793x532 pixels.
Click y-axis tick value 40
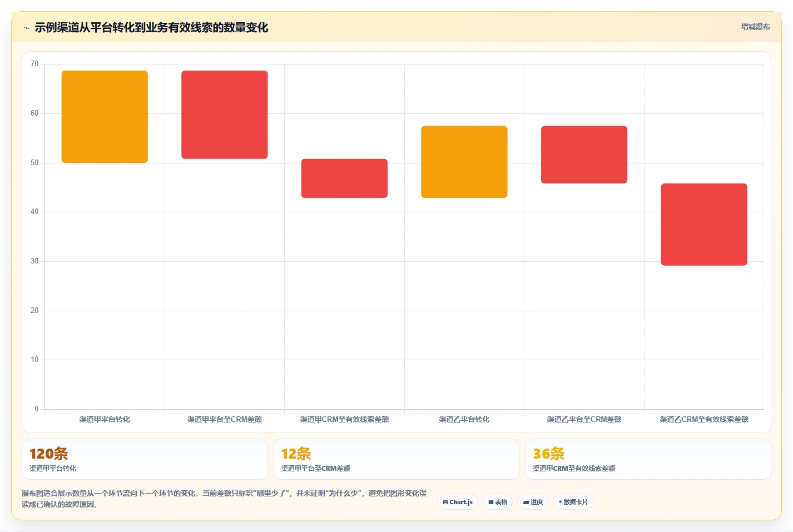34,212
